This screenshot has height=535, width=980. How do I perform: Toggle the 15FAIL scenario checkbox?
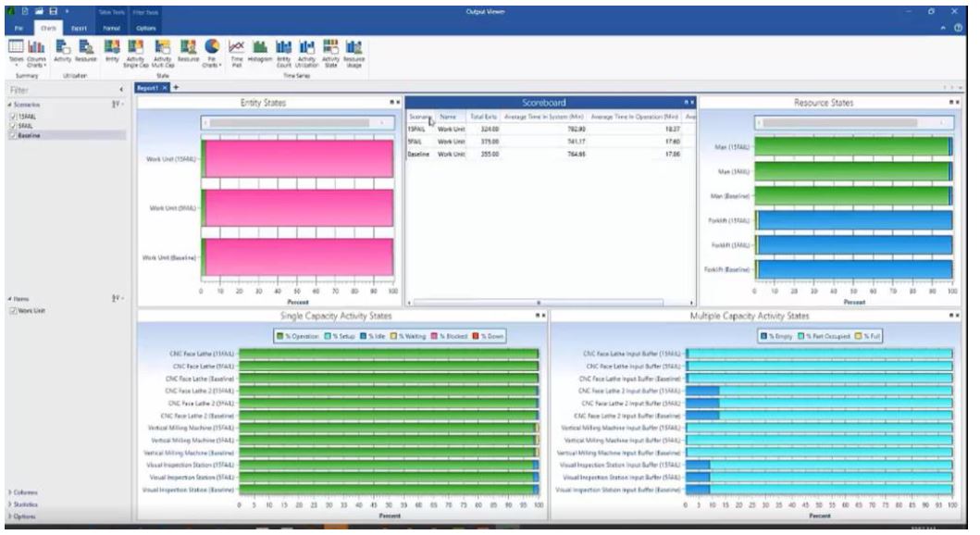[13, 117]
